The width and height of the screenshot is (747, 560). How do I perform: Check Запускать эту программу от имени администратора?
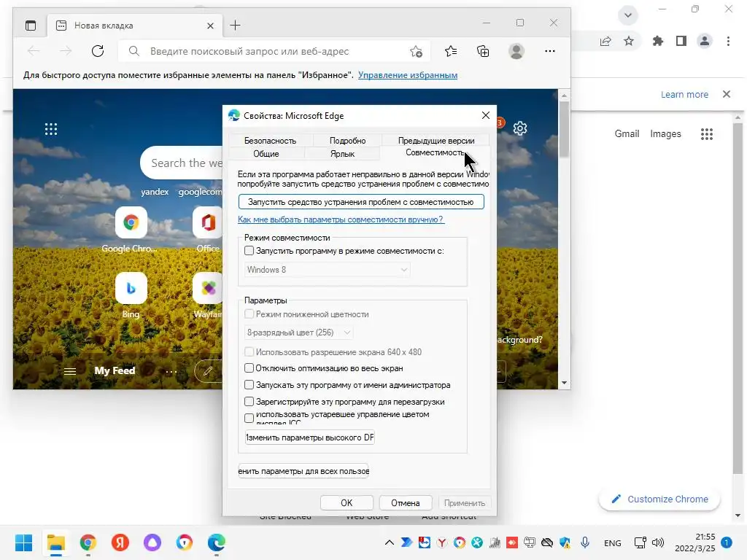(249, 385)
